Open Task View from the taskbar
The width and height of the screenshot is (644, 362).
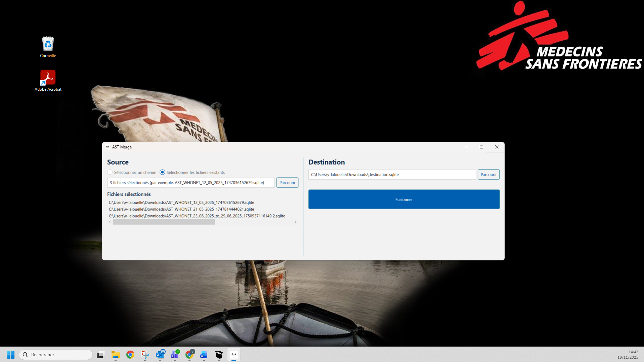click(x=100, y=355)
